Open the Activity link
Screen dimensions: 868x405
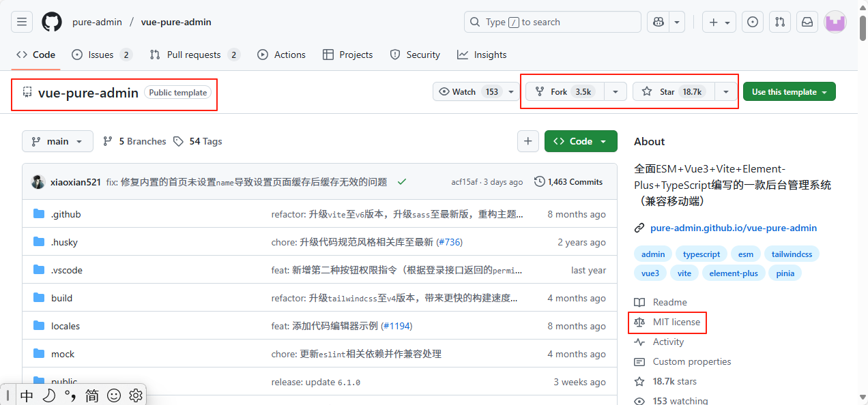tap(659, 342)
